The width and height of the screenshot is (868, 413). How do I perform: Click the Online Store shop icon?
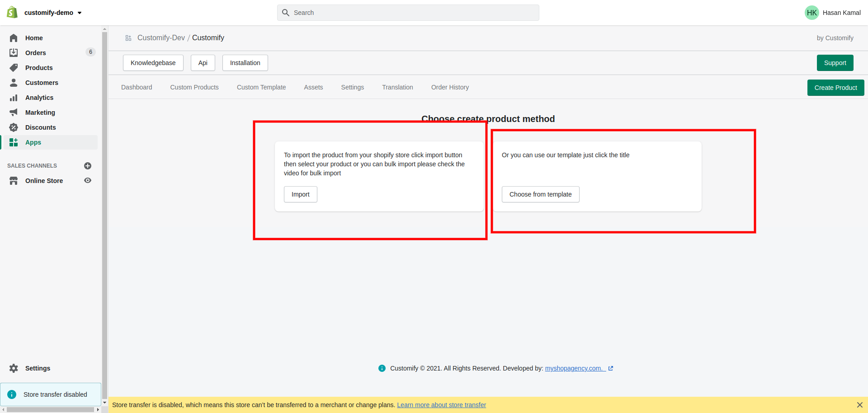coord(14,181)
